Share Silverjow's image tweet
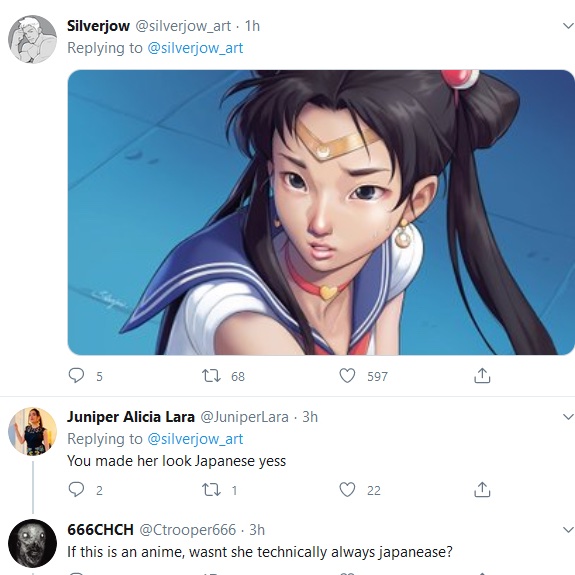575x575 pixels. coord(482,376)
